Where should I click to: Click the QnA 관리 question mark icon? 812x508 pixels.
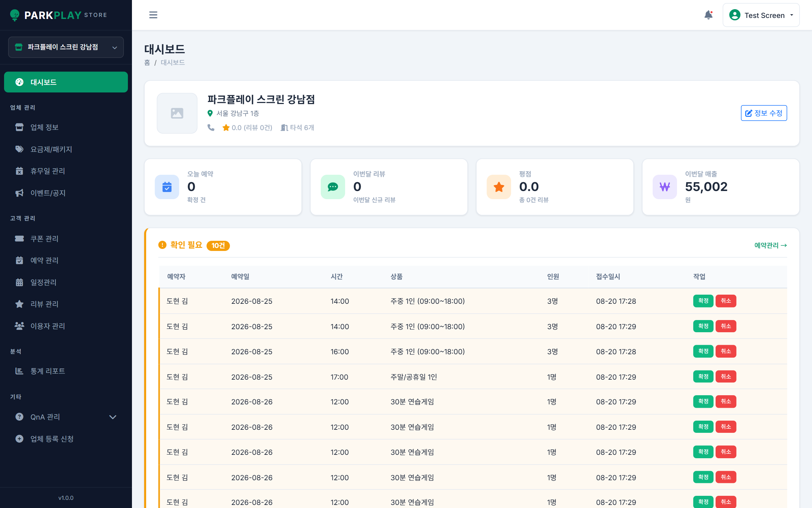pyautogui.click(x=19, y=417)
